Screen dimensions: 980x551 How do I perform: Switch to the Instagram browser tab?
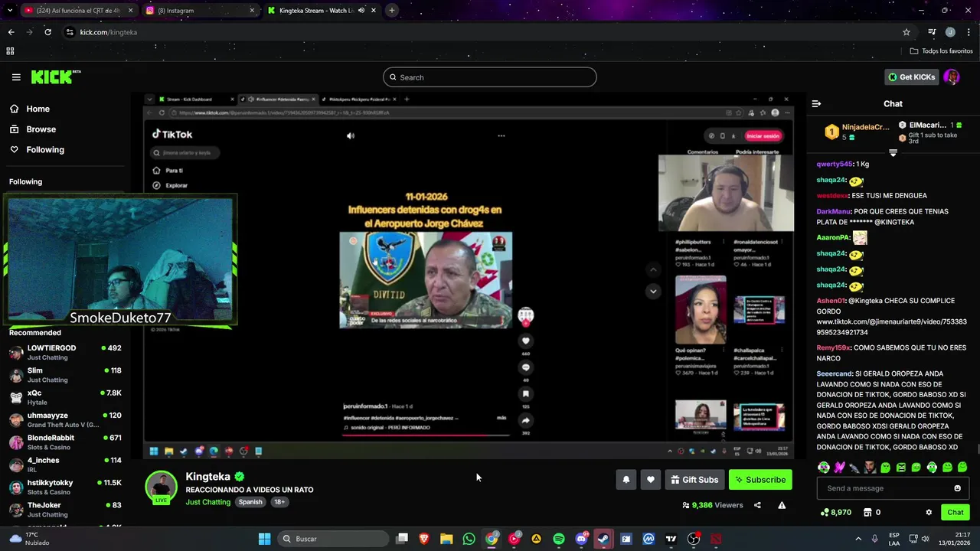tap(201, 11)
